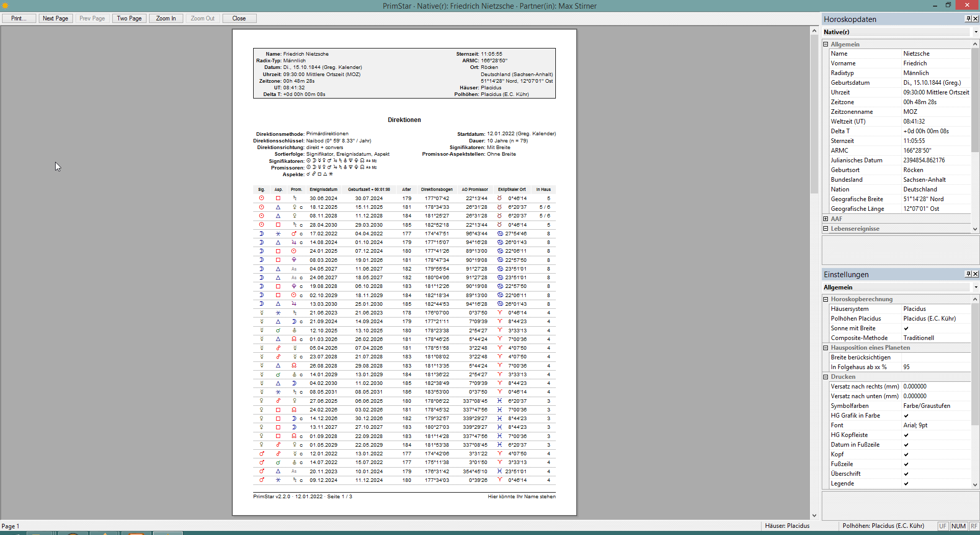The image size is (980, 535).
Task: Click the Symbolfarben value Farbe/Graustufen
Action: pyautogui.click(x=936, y=406)
